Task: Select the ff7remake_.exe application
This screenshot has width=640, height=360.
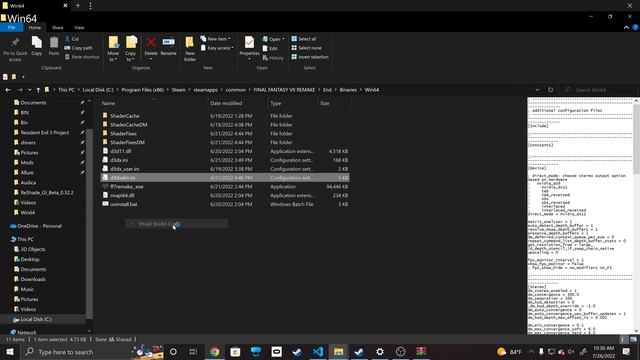Action: (x=127, y=187)
